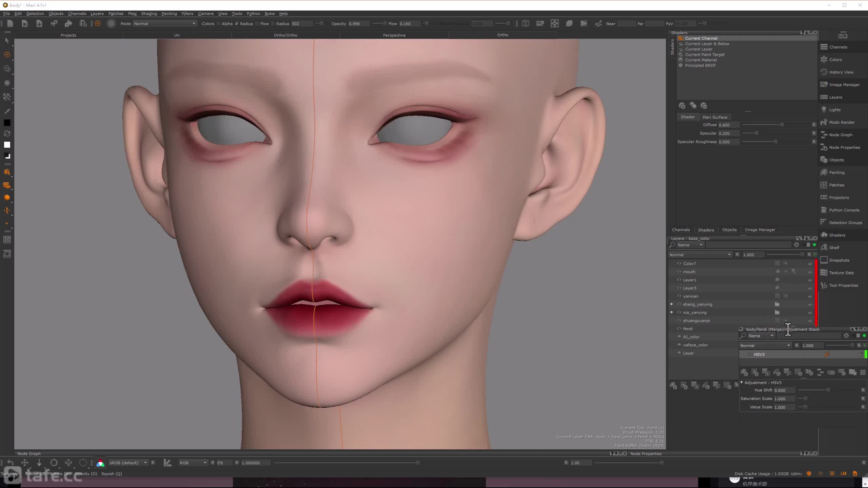This screenshot has width=868, height=488.
Task: Open the Painting palette
Action: [832, 172]
